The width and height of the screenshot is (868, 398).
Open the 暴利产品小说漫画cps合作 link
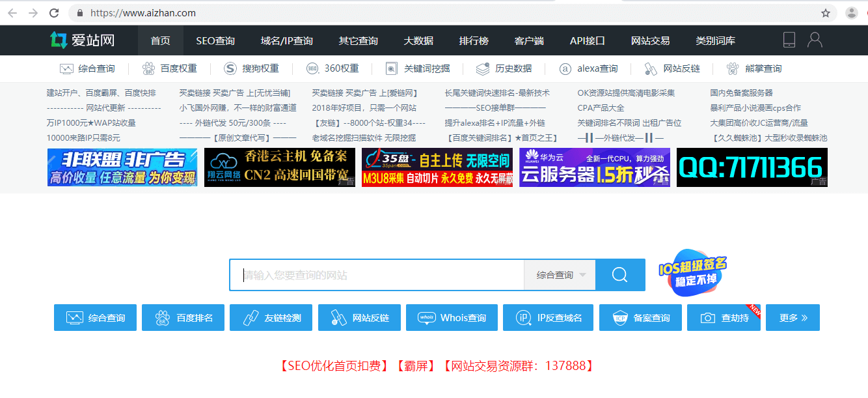click(x=755, y=108)
